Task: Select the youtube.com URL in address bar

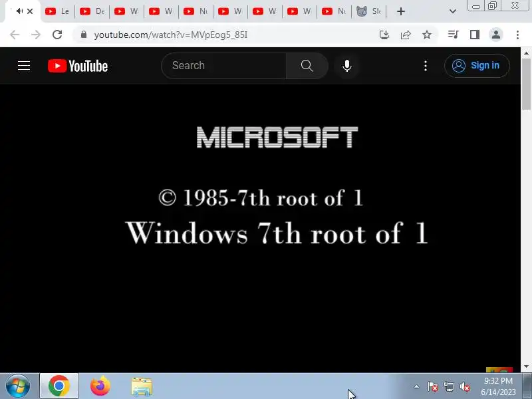Action: [171, 35]
